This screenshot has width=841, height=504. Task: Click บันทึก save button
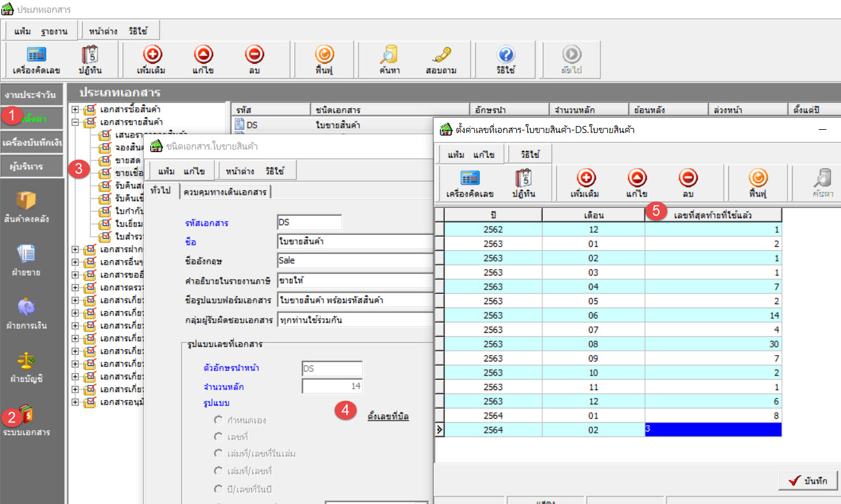click(808, 480)
